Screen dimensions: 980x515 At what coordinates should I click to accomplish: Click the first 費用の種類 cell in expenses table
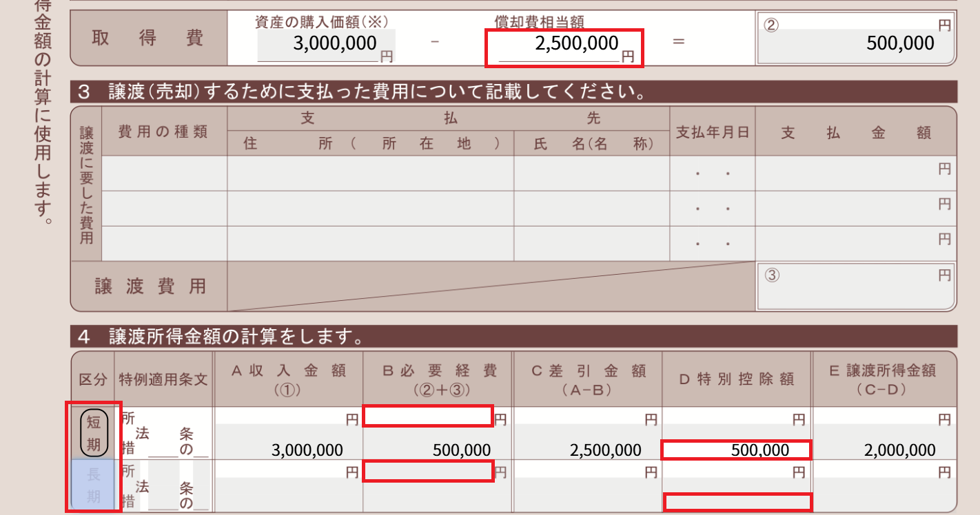coord(164,174)
